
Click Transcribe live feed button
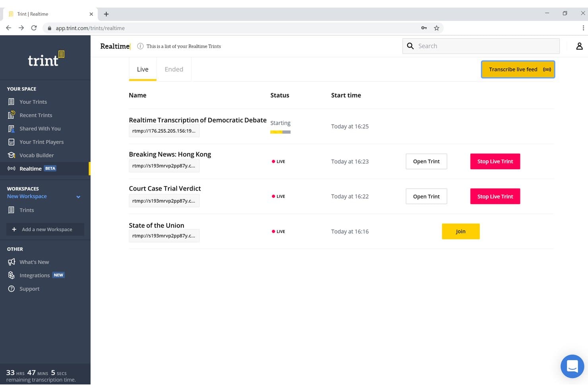tap(518, 69)
